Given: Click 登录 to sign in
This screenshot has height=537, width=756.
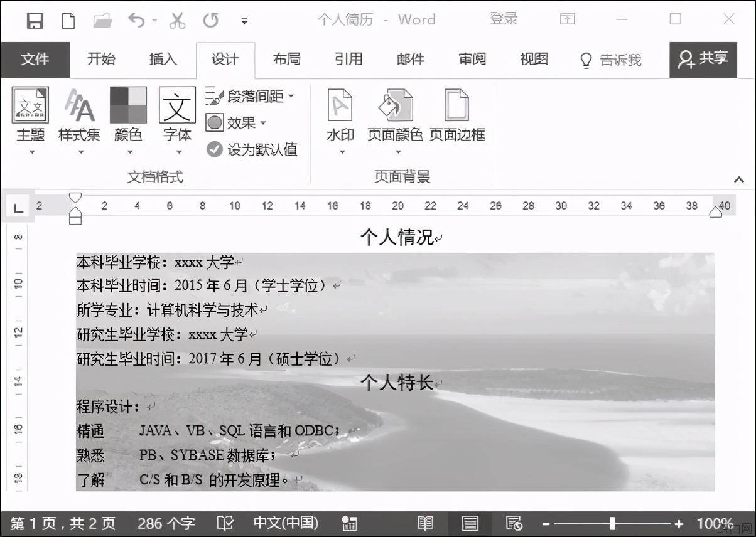Looking at the screenshot, I should 504,19.
